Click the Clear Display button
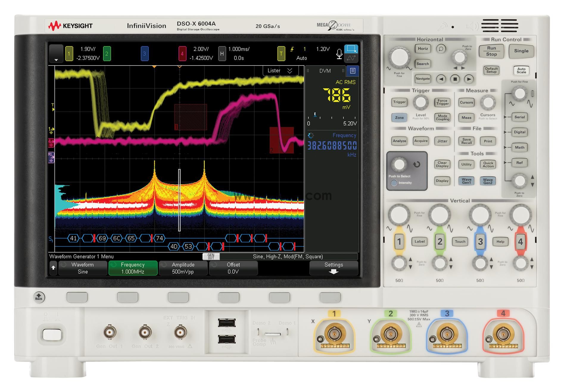This screenshot has height=392, width=564. coord(442,164)
